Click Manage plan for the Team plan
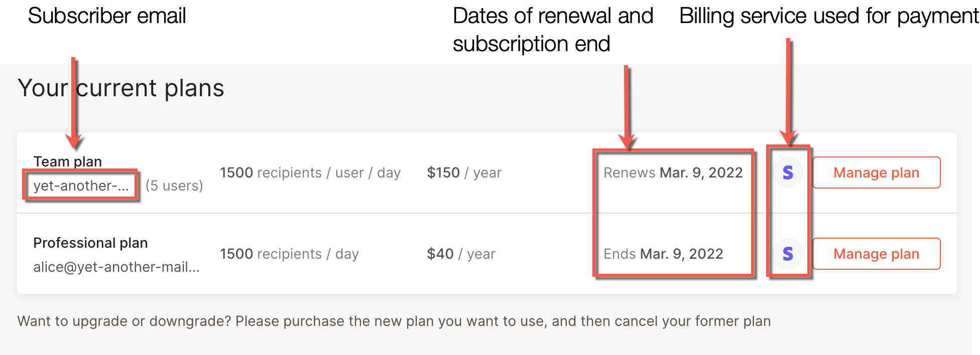Screen dimensions: 980x355 pyautogui.click(x=876, y=172)
